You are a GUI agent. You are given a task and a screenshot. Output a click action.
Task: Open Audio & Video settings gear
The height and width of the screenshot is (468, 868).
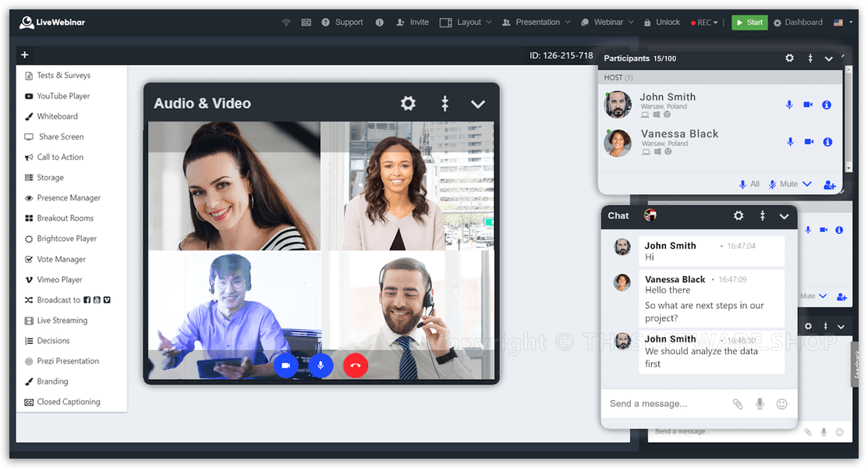point(408,103)
